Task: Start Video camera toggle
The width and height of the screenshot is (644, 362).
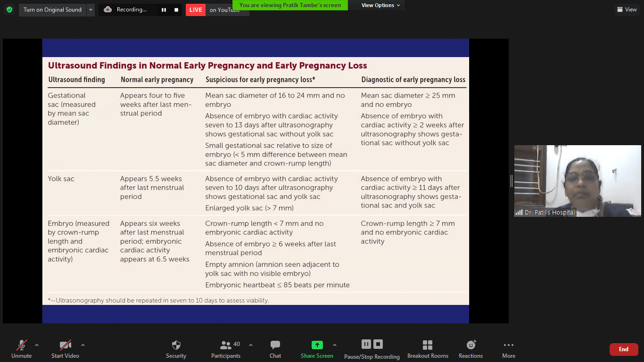Action: pos(65,349)
